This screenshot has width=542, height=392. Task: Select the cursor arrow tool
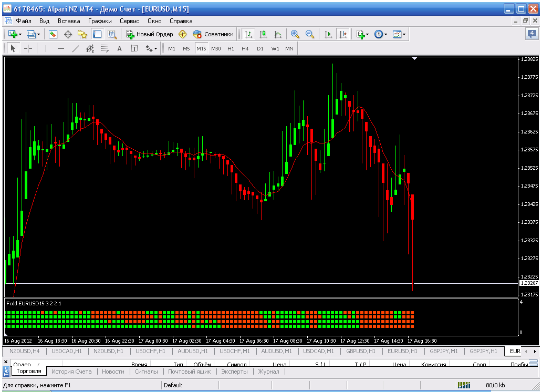[13, 48]
